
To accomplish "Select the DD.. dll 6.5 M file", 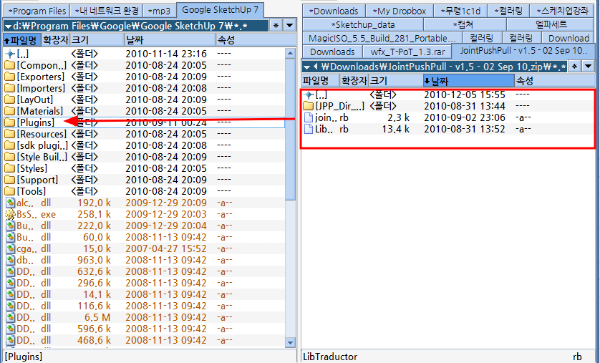I will tap(144, 317).
